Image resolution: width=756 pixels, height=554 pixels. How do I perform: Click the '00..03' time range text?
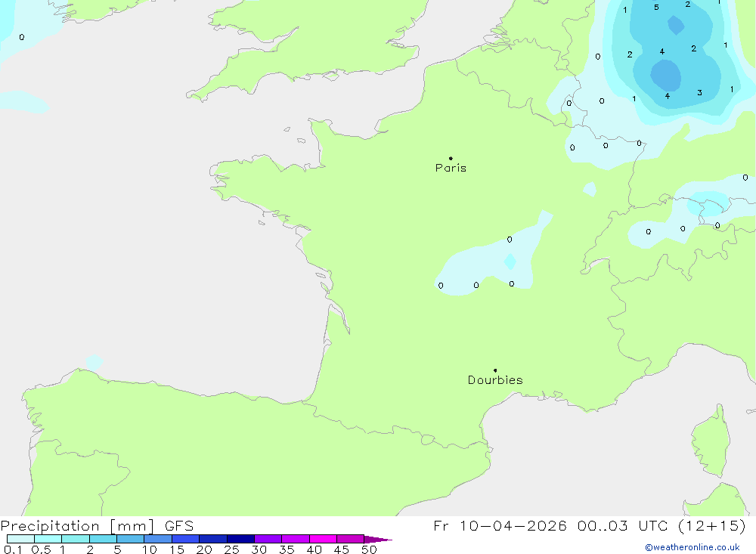(603, 526)
